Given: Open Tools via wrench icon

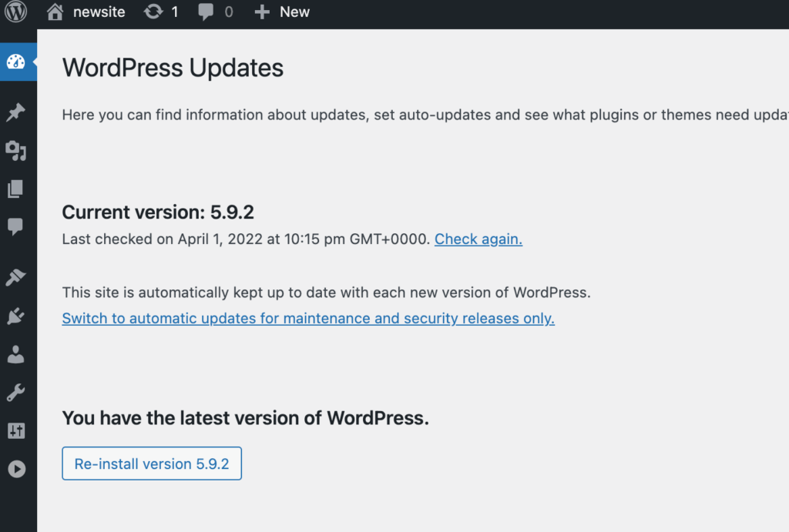Looking at the screenshot, I should pos(15,393).
